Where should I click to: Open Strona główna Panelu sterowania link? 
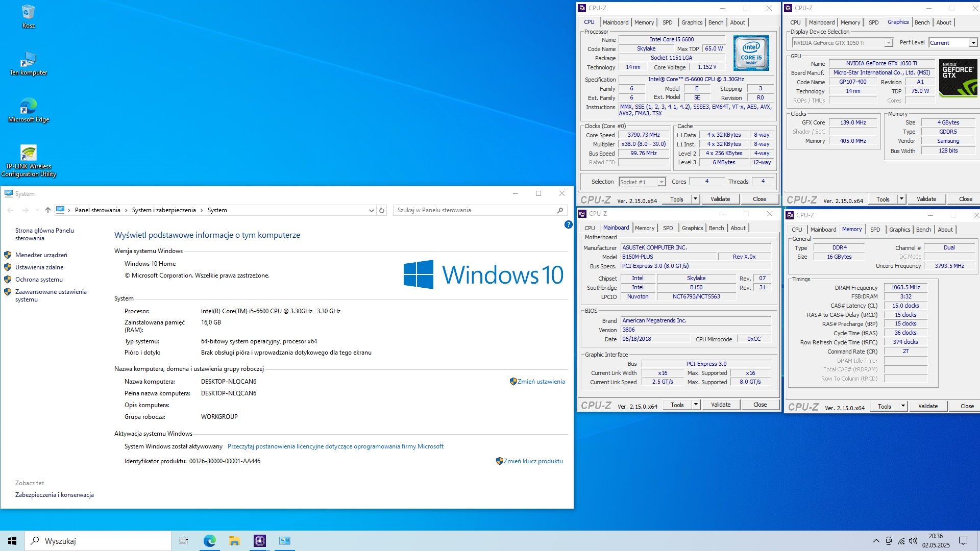point(44,234)
